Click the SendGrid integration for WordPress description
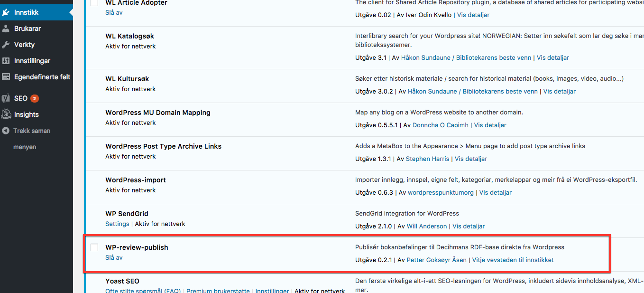Image resolution: width=644 pixels, height=293 pixels. pyautogui.click(x=407, y=213)
